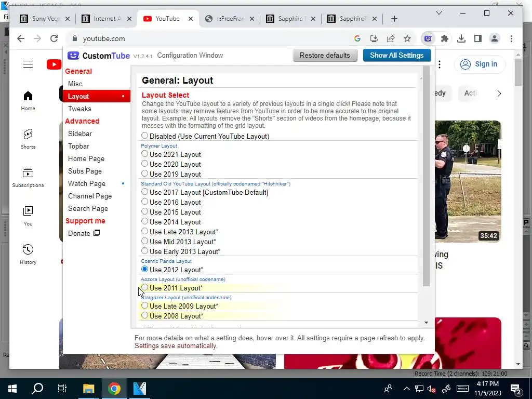Screen dimensions: 532x399
Task: Open the Chrome profile avatar icon
Action: coord(495,38)
